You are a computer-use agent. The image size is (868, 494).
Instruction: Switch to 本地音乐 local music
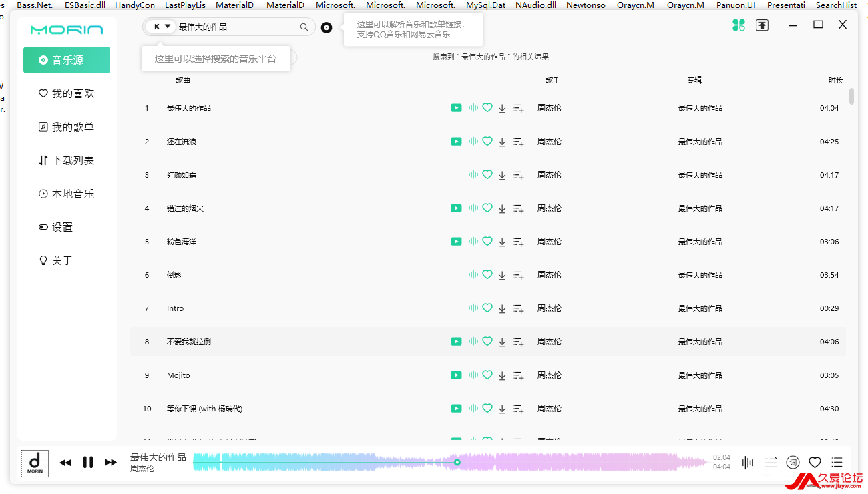(67, 194)
